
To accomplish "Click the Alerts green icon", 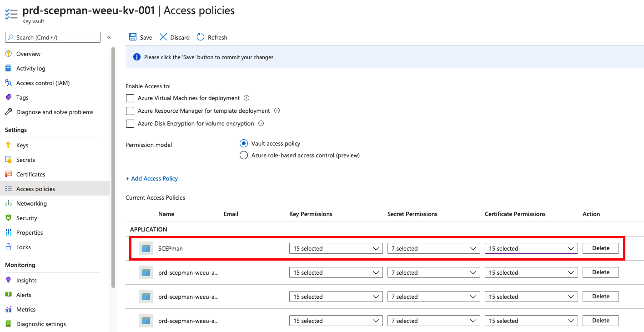I will coord(8,295).
